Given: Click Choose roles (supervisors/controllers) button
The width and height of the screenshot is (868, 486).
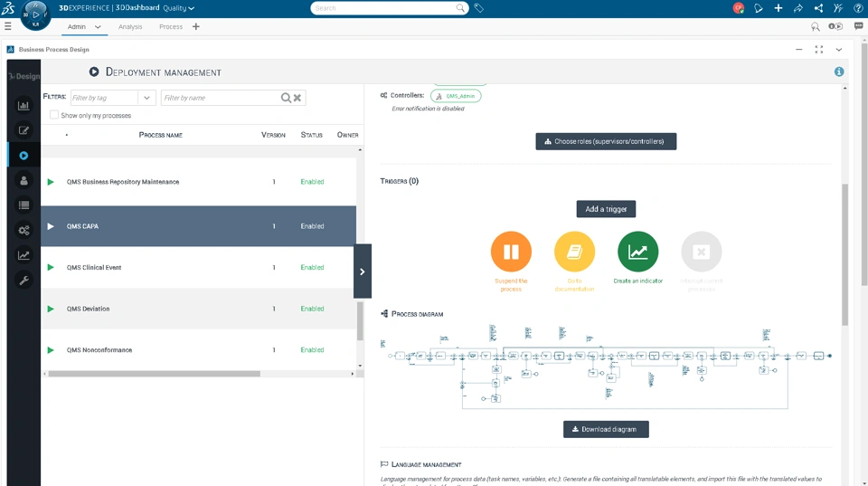Looking at the screenshot, I should (606, 141).
